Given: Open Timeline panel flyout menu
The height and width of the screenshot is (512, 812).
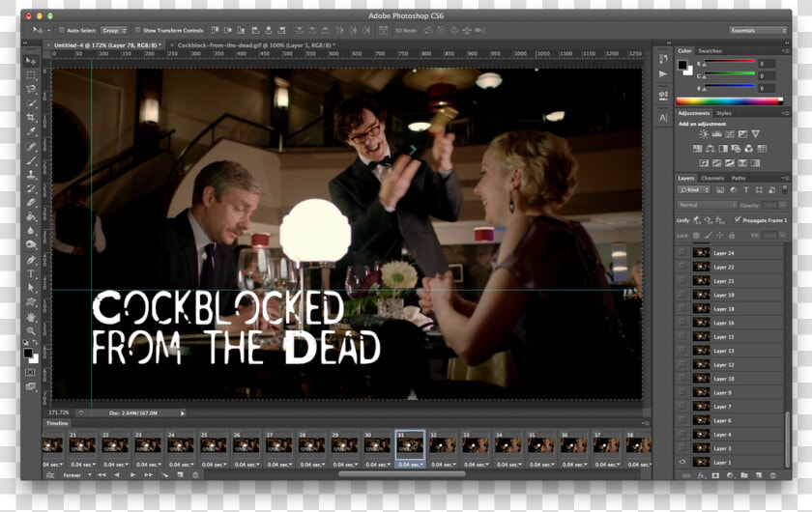Looking at the screenshot, I should [x=646, y=423].
